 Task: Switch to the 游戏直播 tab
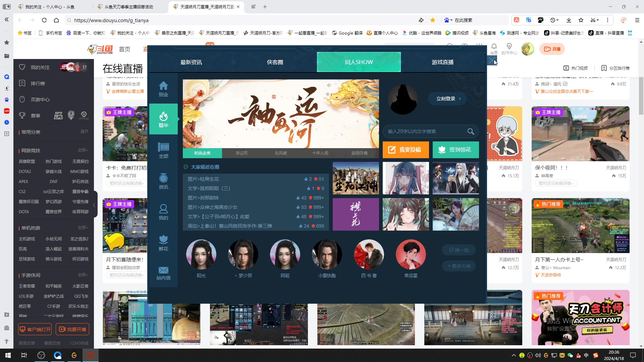(443, 62)
